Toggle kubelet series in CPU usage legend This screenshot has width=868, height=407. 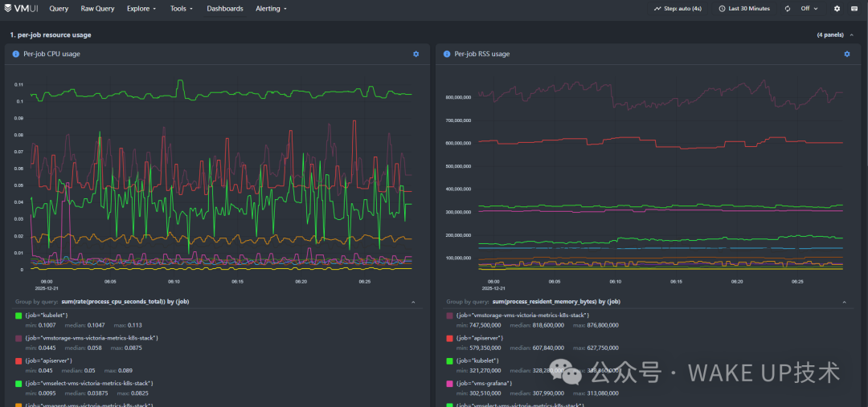pos(19,315)
